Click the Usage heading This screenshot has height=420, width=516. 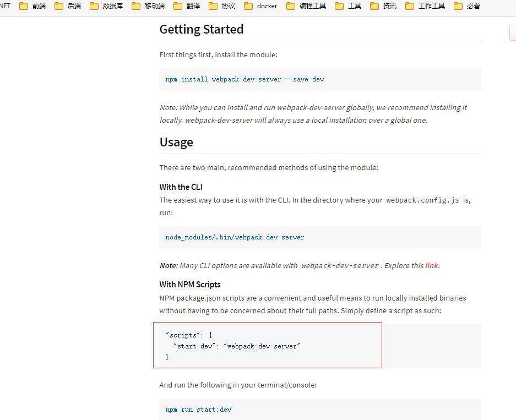click(176, 142)
